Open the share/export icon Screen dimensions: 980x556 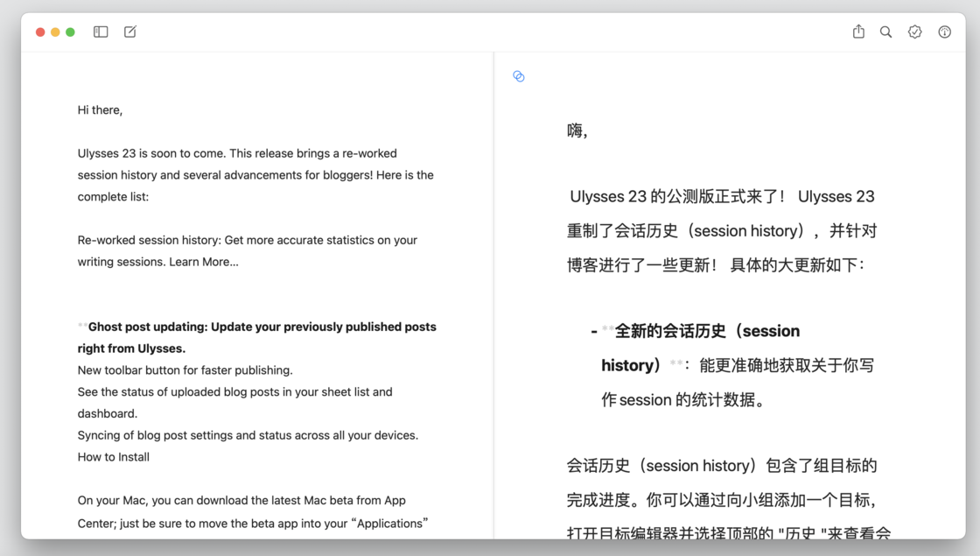point(858,32)
